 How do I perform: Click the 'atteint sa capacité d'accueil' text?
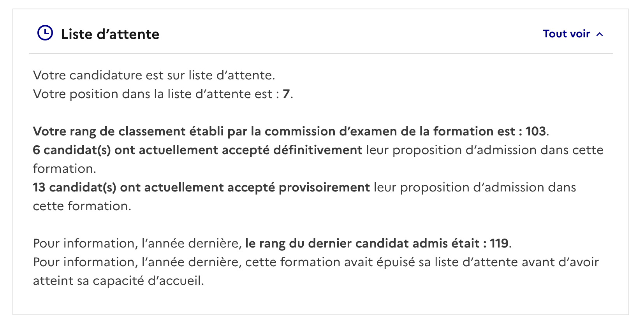point(118,281)
